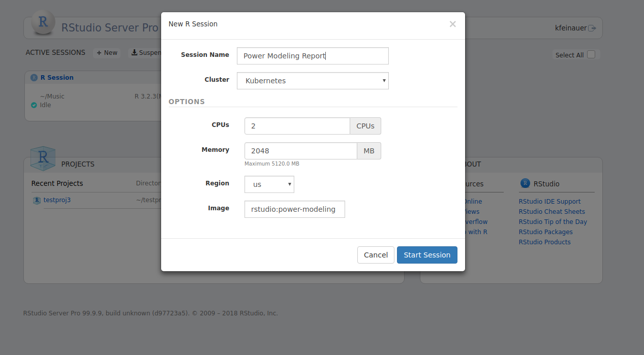Focus the CPUs input field

[297, 126]
